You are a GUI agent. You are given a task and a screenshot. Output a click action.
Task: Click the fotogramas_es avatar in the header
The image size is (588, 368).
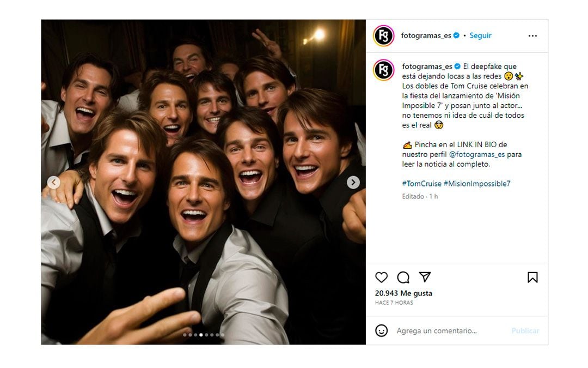point(384,36)
